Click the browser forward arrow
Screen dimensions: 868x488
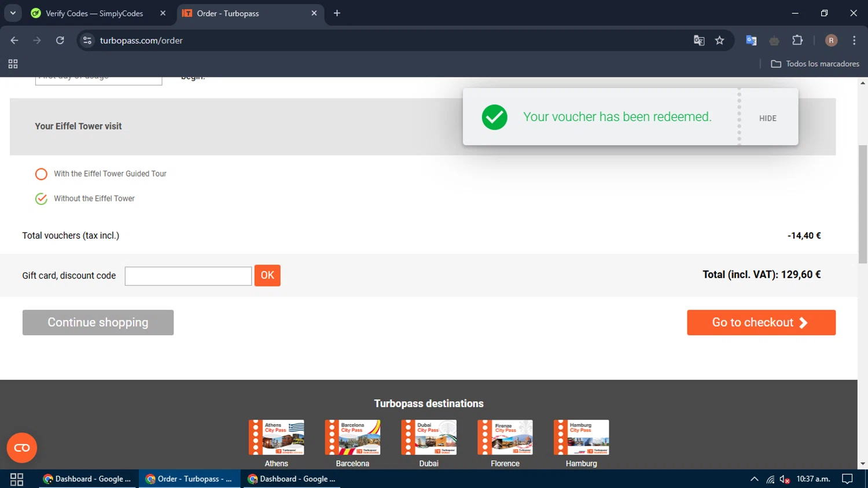pos(37,41)
